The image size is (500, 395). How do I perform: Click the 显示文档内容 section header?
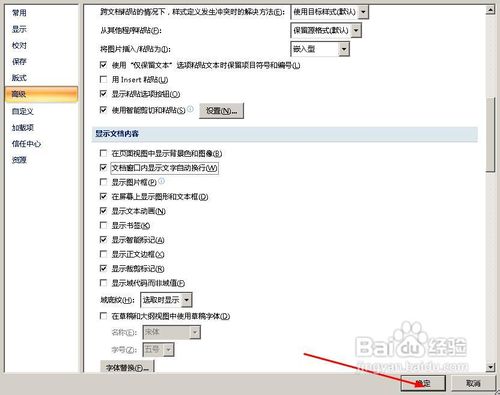point(284,134)
